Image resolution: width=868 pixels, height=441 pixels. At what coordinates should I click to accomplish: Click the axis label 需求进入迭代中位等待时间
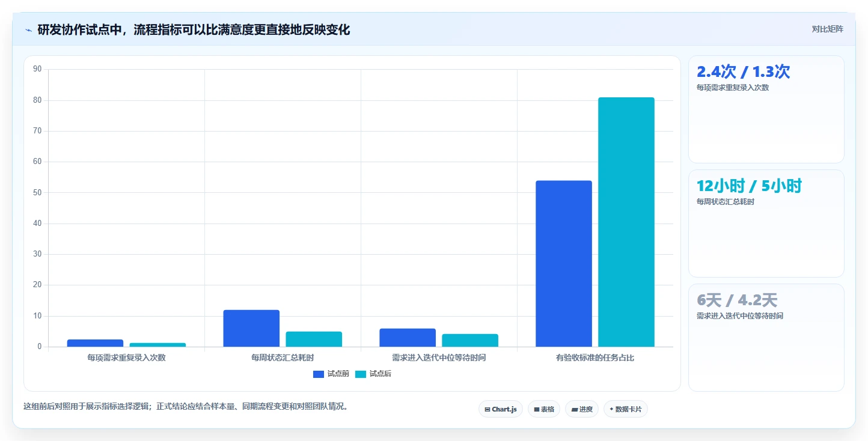click(x=439, y=358)
